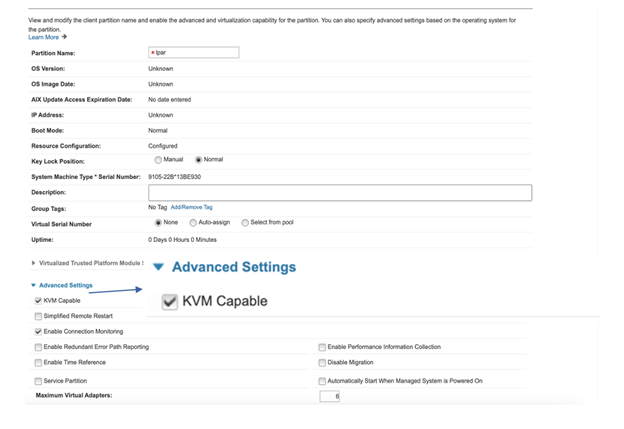Check Enable Performance Information Collection

click(x=322, y=347)
